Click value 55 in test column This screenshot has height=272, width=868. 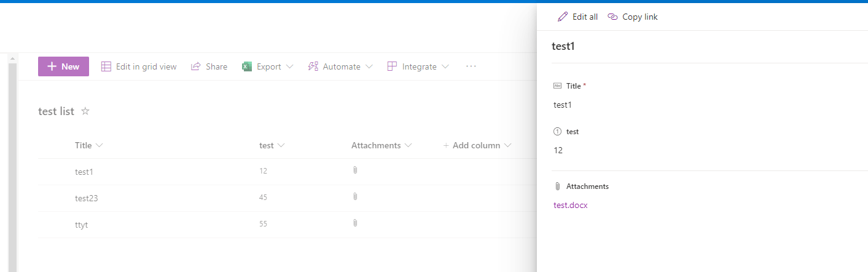(264, 224)
